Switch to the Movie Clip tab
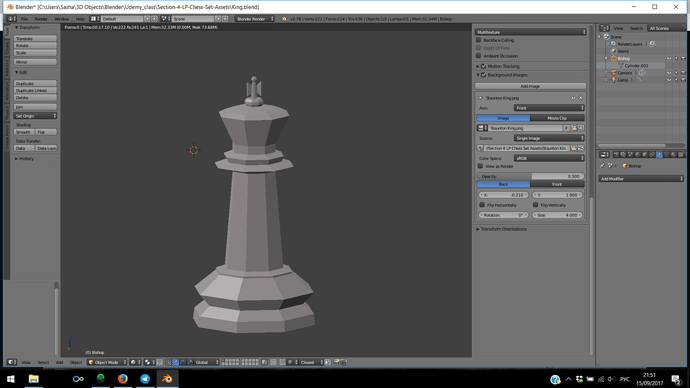 point(557,118)
